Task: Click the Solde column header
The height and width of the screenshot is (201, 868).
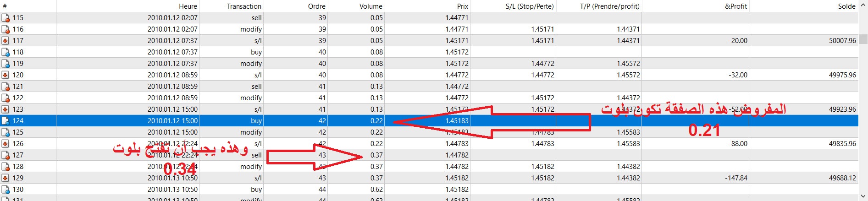Action: (x=846, y=6)
